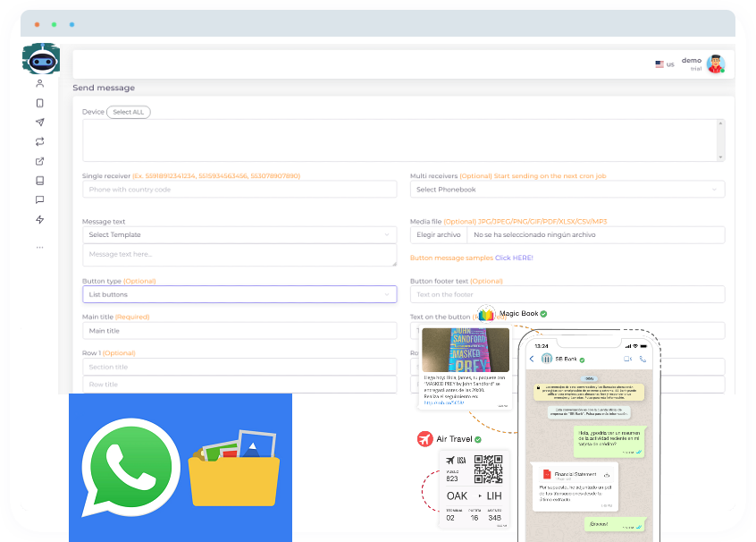Screen dimensions: 756x542
Task: Tap the voice call icon in phone
Action: (643, 359)
